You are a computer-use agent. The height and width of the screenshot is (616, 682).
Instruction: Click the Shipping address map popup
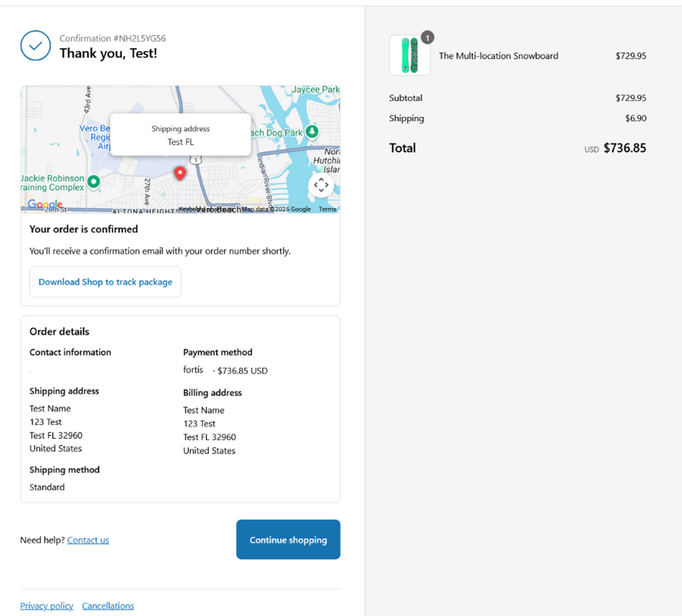tap(181, 135)
